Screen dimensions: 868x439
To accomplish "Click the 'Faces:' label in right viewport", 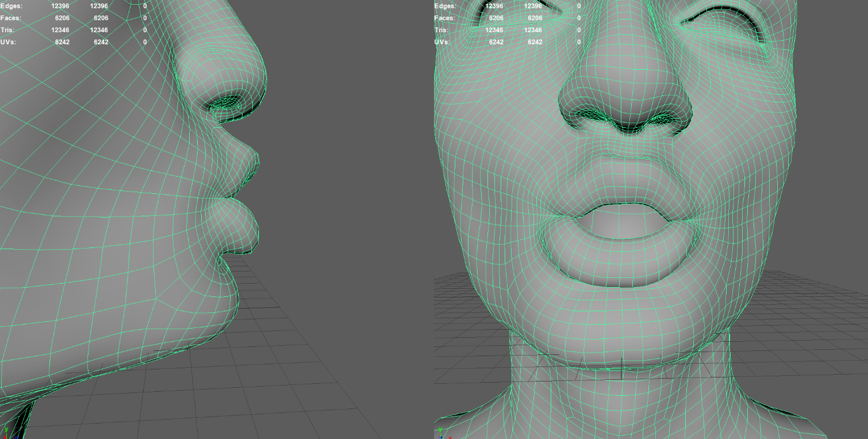I will (445, 18).
